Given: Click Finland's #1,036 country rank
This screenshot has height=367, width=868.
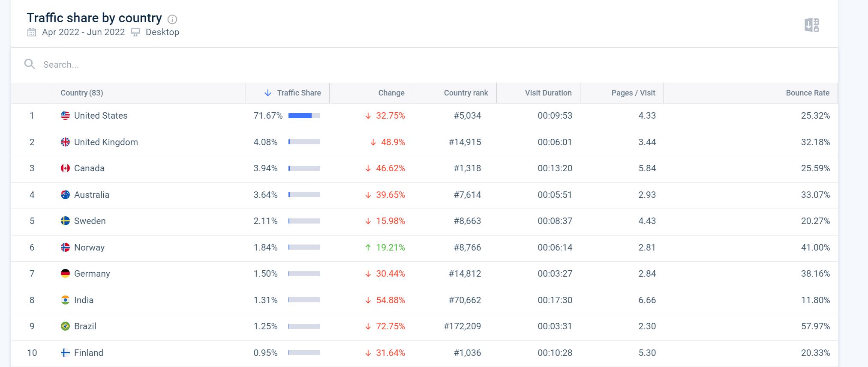Looking at the screenshot, I should 468,353.
